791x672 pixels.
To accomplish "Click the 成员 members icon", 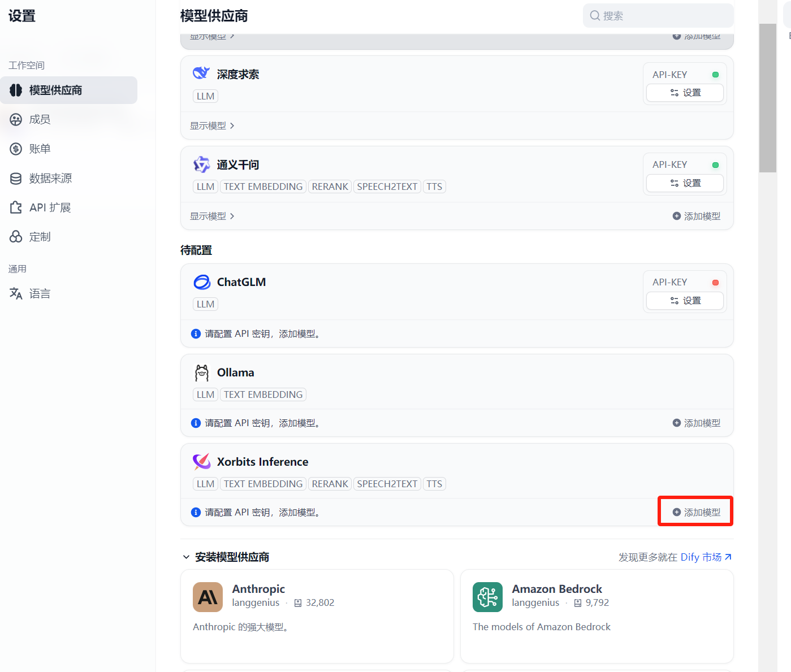I will (16, 120).
